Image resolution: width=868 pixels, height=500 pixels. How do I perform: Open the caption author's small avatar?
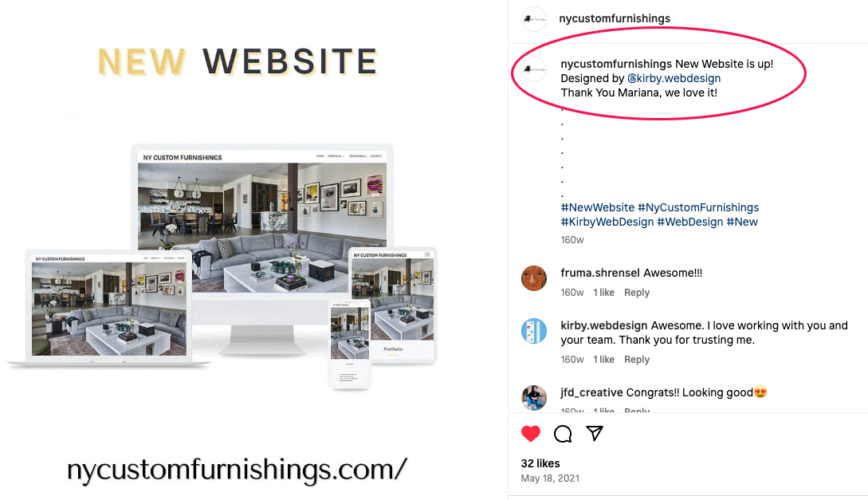click(534, 69)
